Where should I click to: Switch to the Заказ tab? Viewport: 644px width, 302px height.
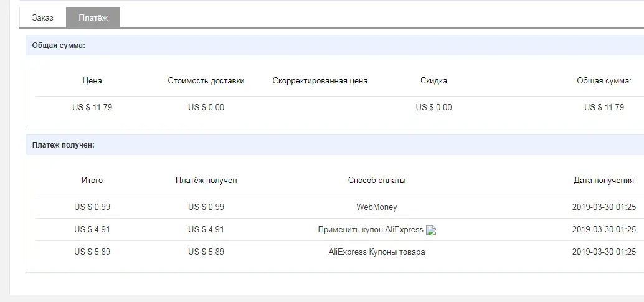(x=43, y=17)
